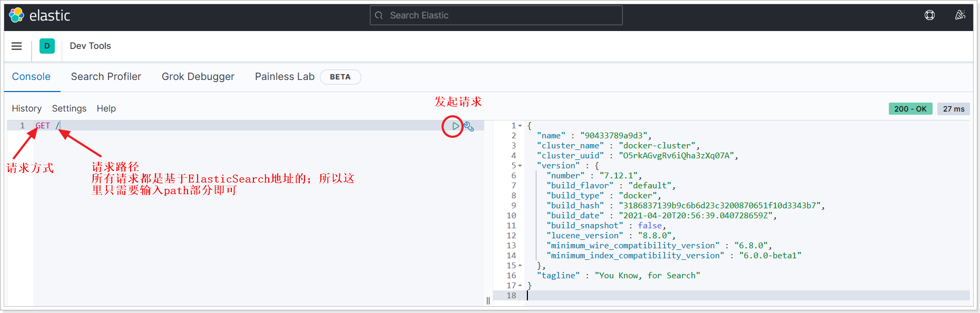This screenshot has height=313, width=980.
Task: Open the hamburger navigation menu
Action: [x=17, y=46]
